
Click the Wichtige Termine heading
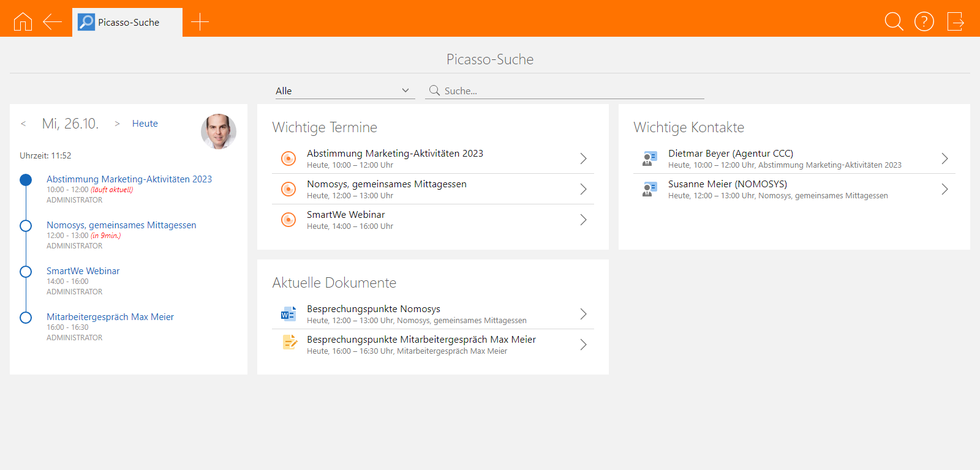pos(325,127)
